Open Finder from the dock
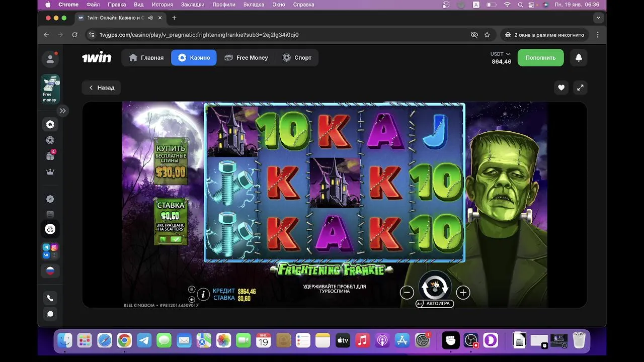 point(65,341)
